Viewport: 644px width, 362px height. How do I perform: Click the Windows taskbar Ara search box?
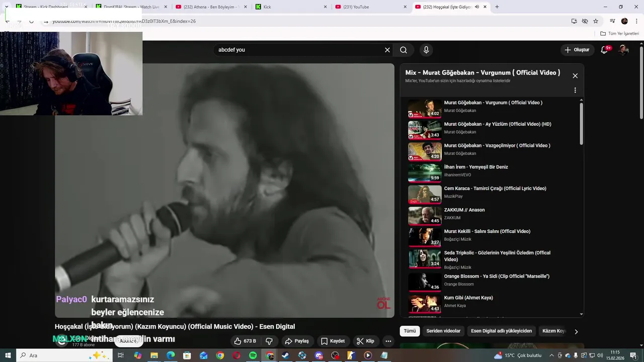coord(64,355)
